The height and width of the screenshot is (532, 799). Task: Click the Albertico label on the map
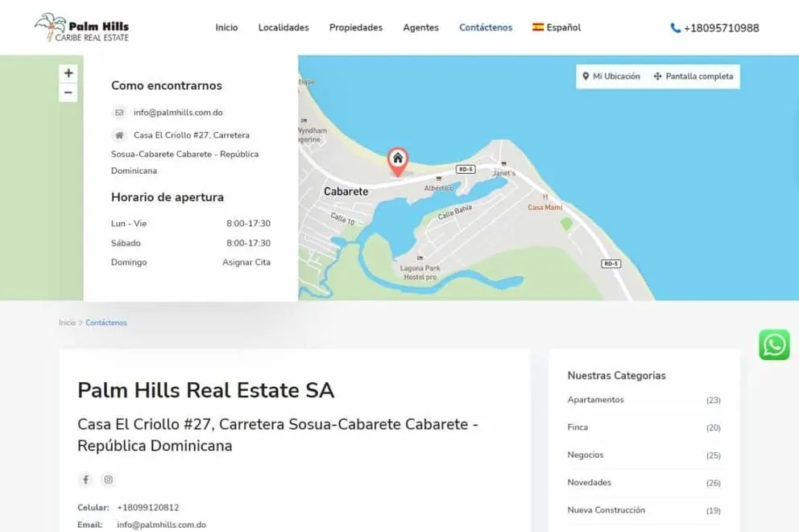click(x=439, y=188)
